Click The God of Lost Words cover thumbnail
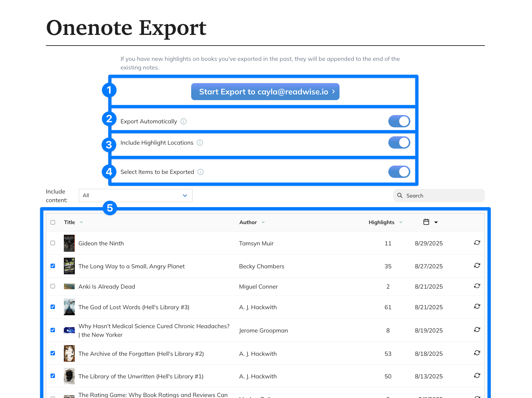Viewport: 532px width, 398px height. click(x=69, y=307)
